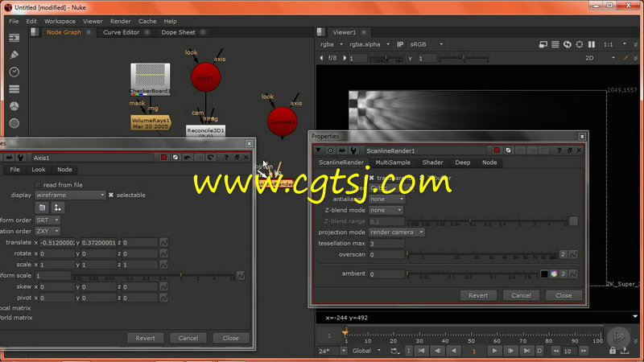Click Revert in ScanlineRender1 panel
The image size is (644, 362).
pos(478,295)
